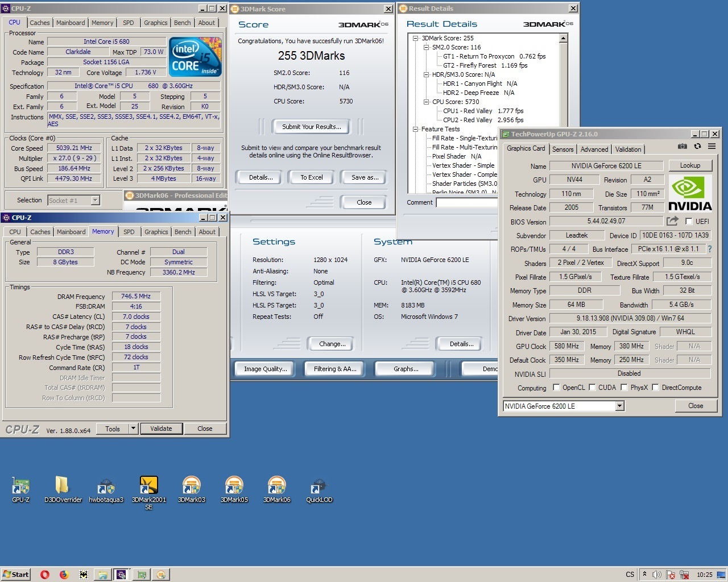Select GT1 - Return To Proxycon tree row

click(x=494, y=56)
